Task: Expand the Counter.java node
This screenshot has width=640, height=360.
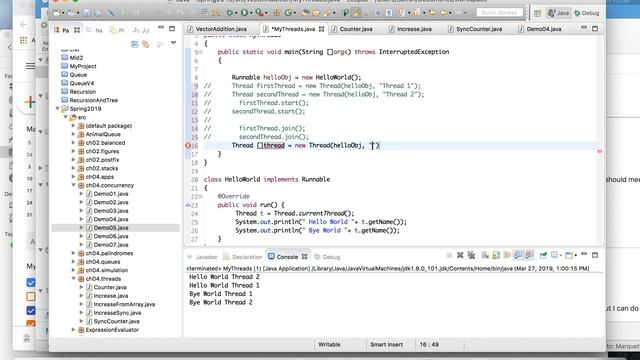Action: [x=81, y=287]
